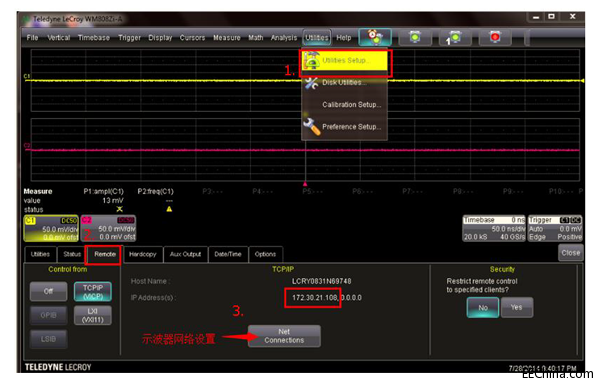
Task: Select LXI (VXI11) remote control
Action: pos(93,315)
